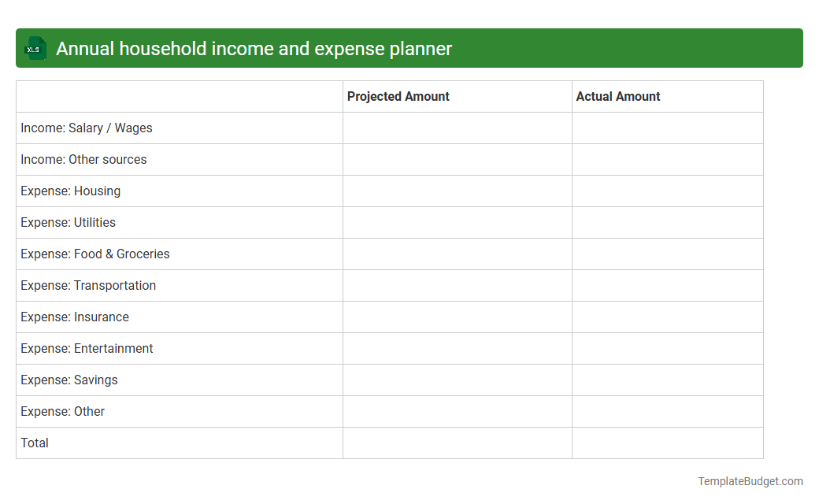Click the Projected Amount column header
Image resolution: width=819 pixels, height=504 pixels.
398,96
